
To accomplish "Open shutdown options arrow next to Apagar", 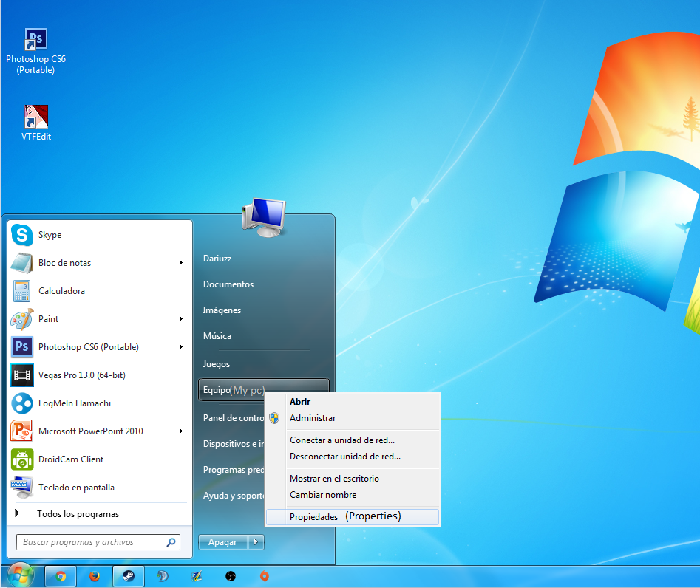I will click(256, 542).
